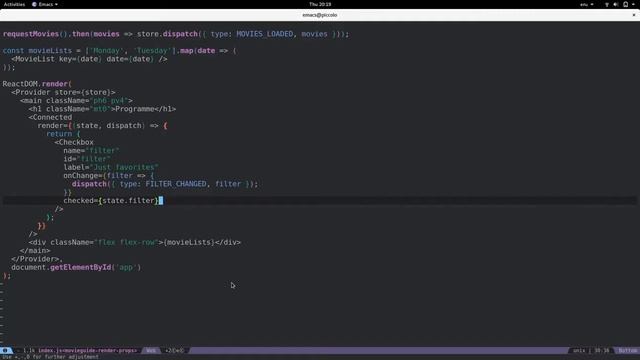Screen dimensions: 640x360
Task: Click 'requestMovies' at the start of first line
Action: [x=31, y=34]
